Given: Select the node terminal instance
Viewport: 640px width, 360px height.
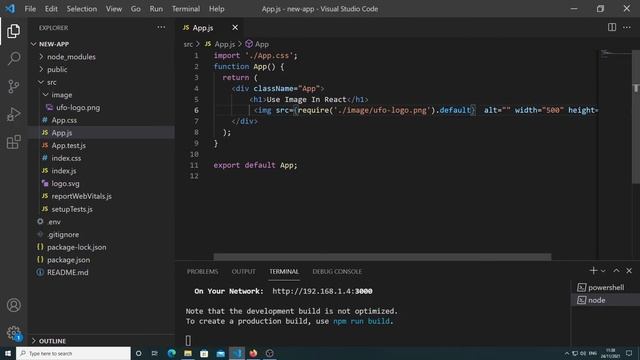Looking at the screenshot, I should (x=605, y=300).
